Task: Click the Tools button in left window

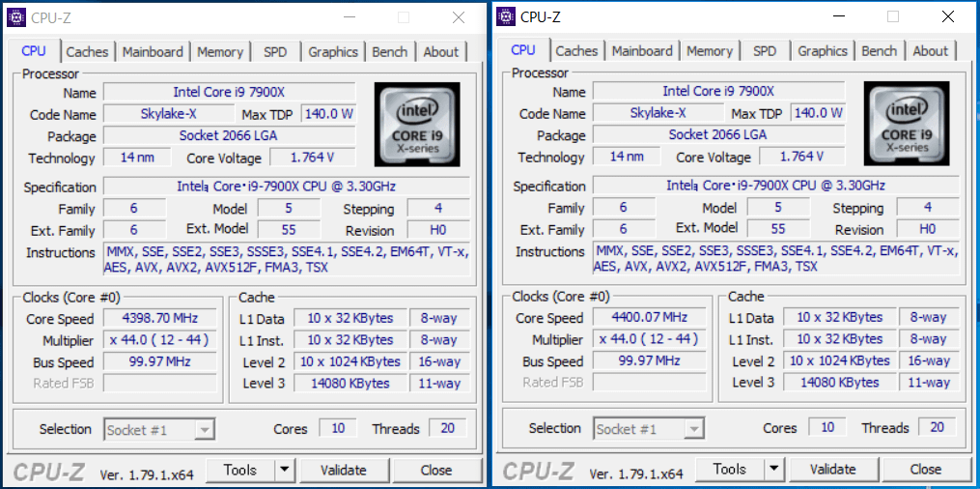Action: tap(240, 470)
